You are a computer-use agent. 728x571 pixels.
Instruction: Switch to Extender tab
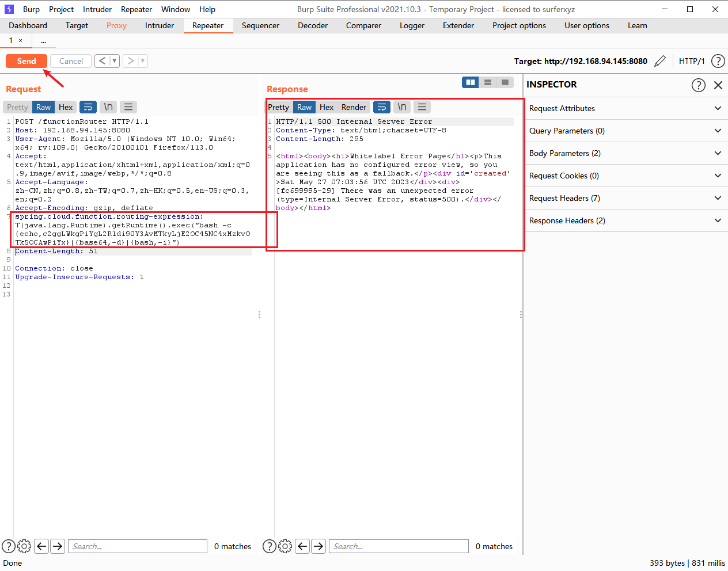click(458, 25)
